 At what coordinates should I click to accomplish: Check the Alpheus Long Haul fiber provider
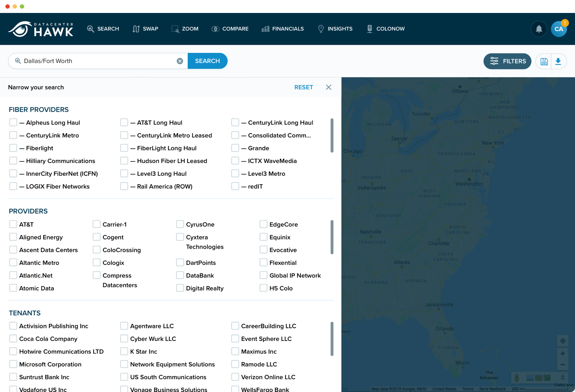tap(13, 122)
